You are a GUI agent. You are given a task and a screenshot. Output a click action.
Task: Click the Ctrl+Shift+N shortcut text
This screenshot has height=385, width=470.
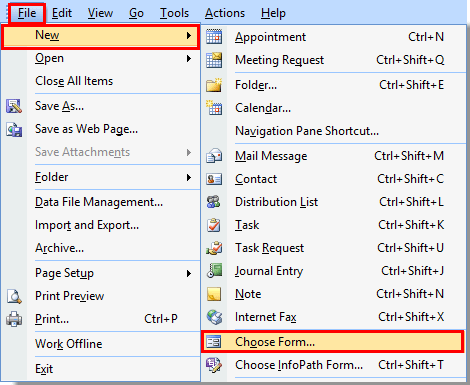click(410, 294)
